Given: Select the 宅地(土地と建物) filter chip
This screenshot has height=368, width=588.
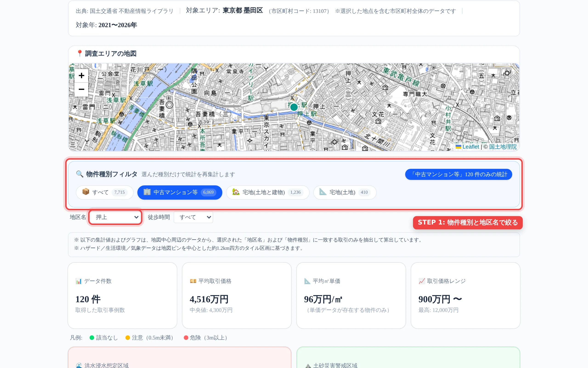Looking at the screenshot, I should (x=268, y=192).
